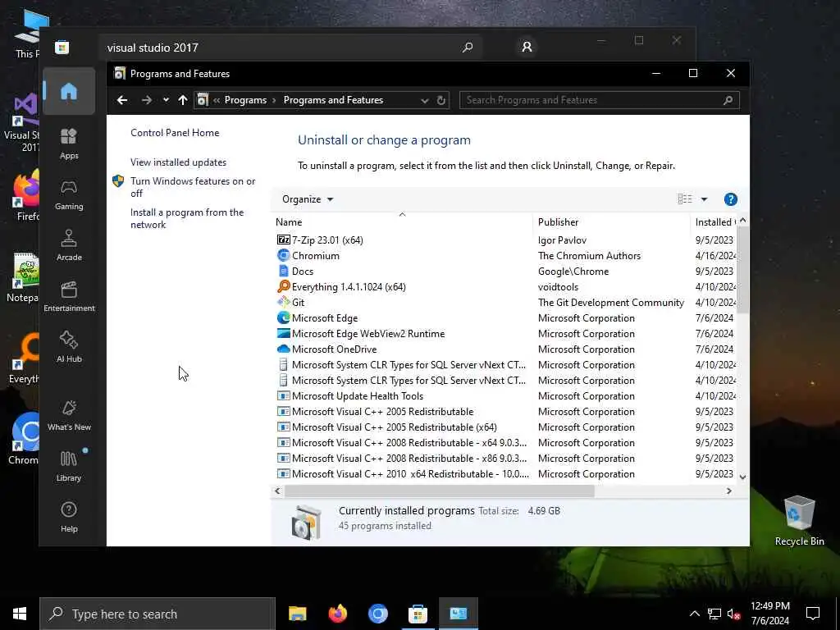The height and width of the screenshot is (630, 840).
Task: Open Turn Windows features on or off
Action: tap(193, 187)
